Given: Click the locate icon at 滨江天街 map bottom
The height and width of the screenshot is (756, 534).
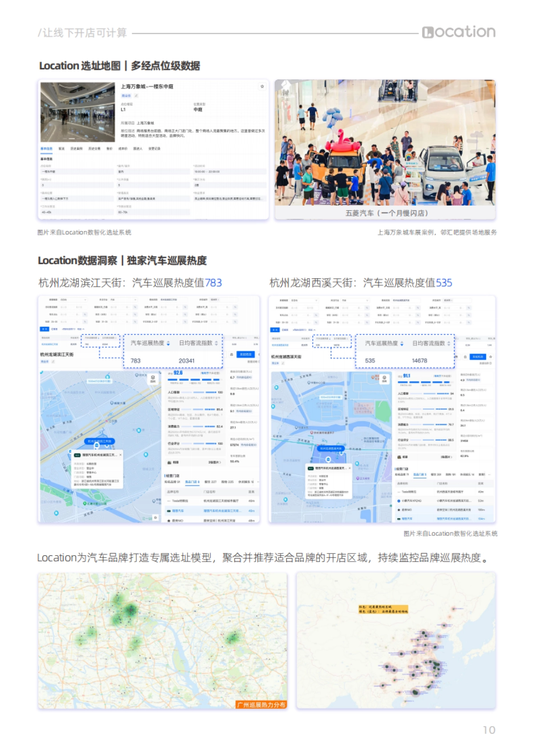Looking at the screenshot, I should pyautogui.click(x=155, y=517).
